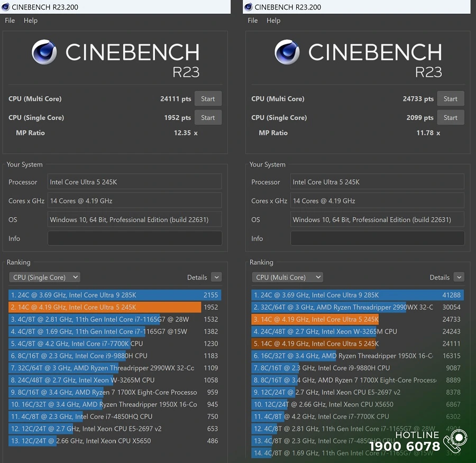
Task: Start Multi Core test in left window
Action: coord(208,99)
